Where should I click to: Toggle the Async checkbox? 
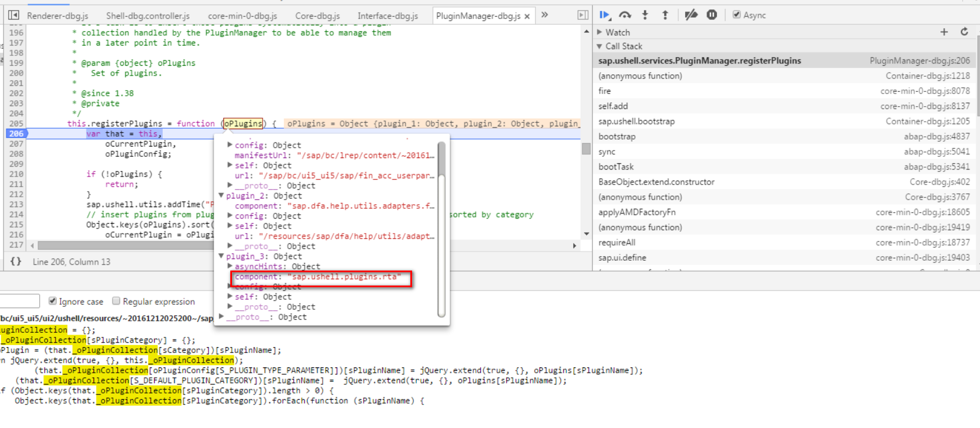736,15
